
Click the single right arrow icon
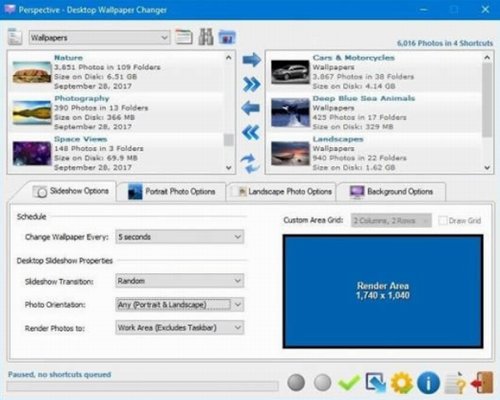point(251,60)
